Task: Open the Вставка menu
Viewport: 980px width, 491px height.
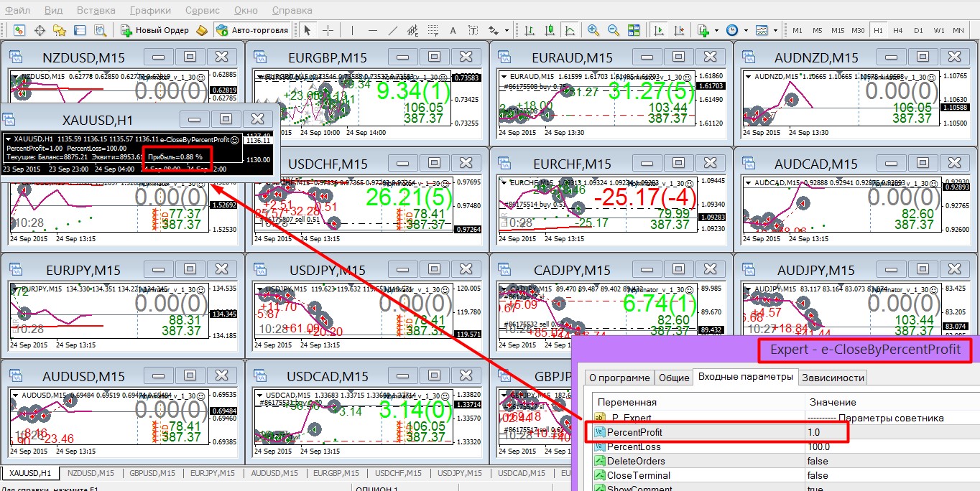Action: pos(96,10)
